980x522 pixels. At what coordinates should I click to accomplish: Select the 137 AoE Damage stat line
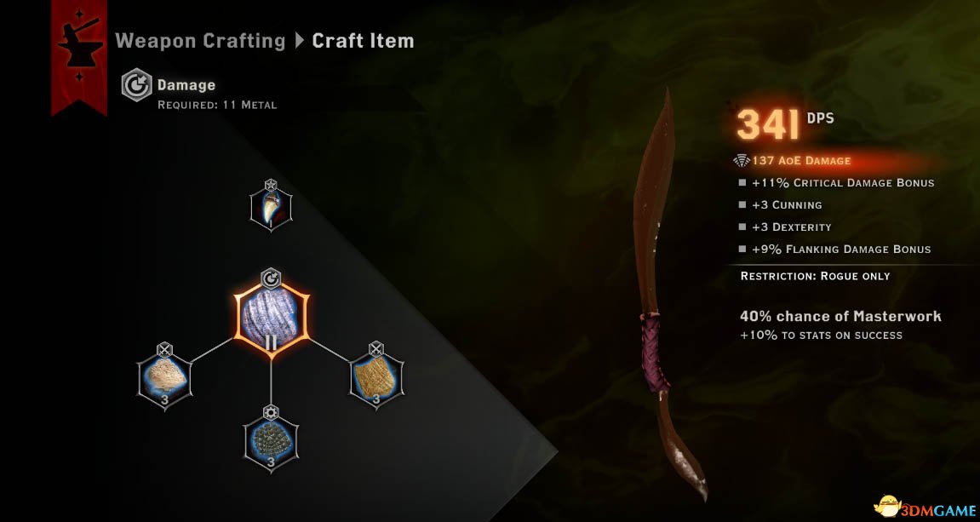[x=792, y=161]
